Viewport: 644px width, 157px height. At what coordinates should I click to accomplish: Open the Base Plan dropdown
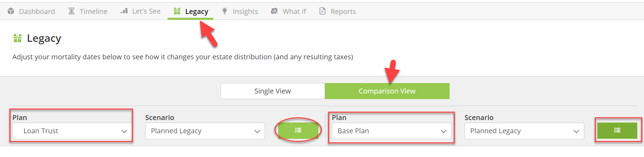[x=391, y=131]
